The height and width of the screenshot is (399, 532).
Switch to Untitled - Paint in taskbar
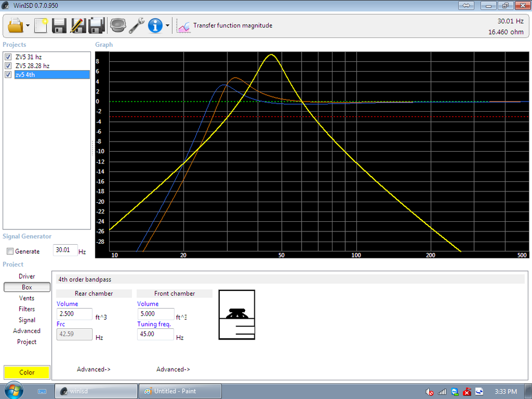(180, 391)
